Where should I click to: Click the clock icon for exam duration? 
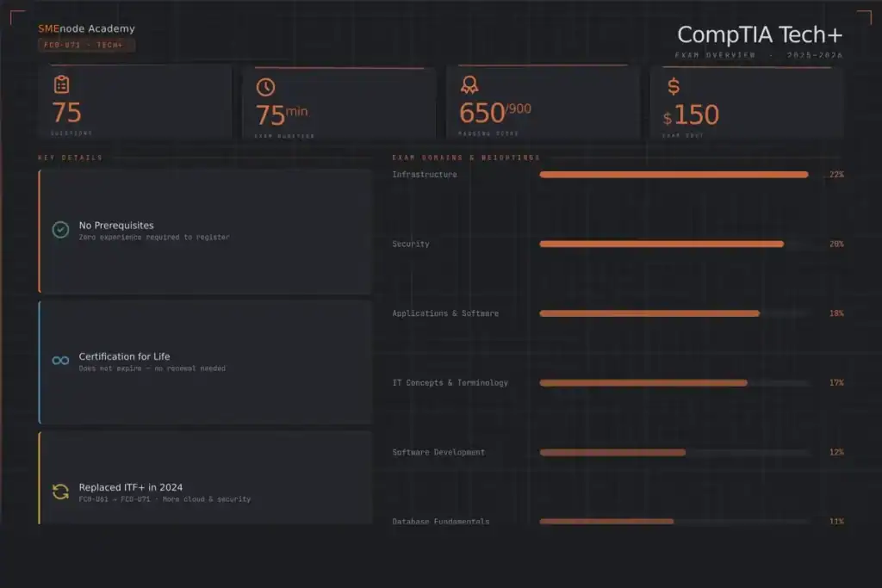click(x=265, y=87)
